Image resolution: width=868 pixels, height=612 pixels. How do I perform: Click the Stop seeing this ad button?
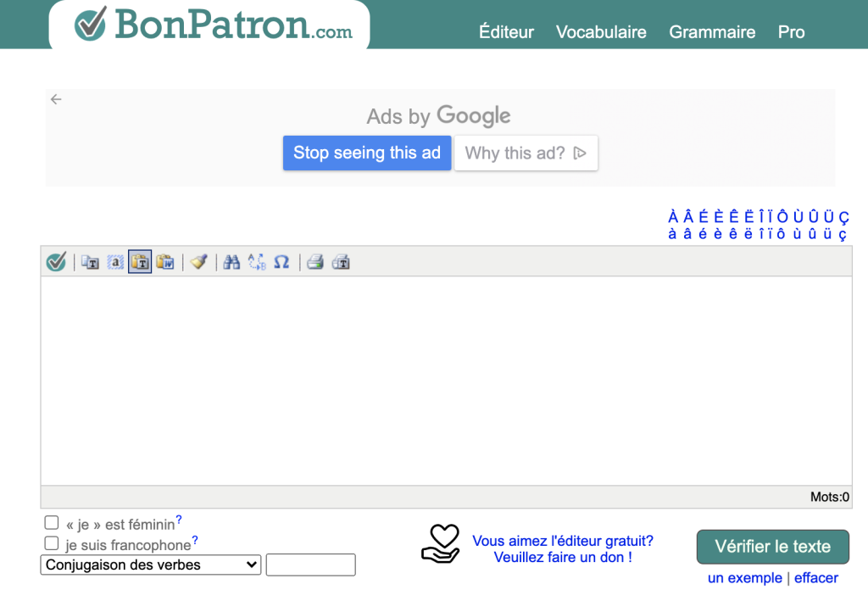pos(367,153)
